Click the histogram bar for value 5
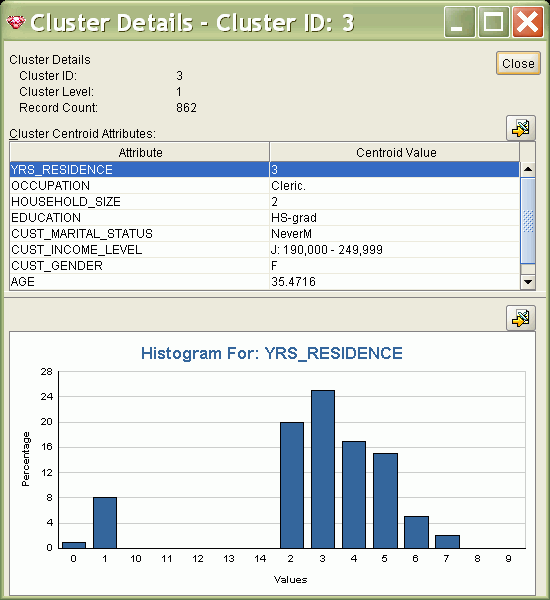 (385, 501)
